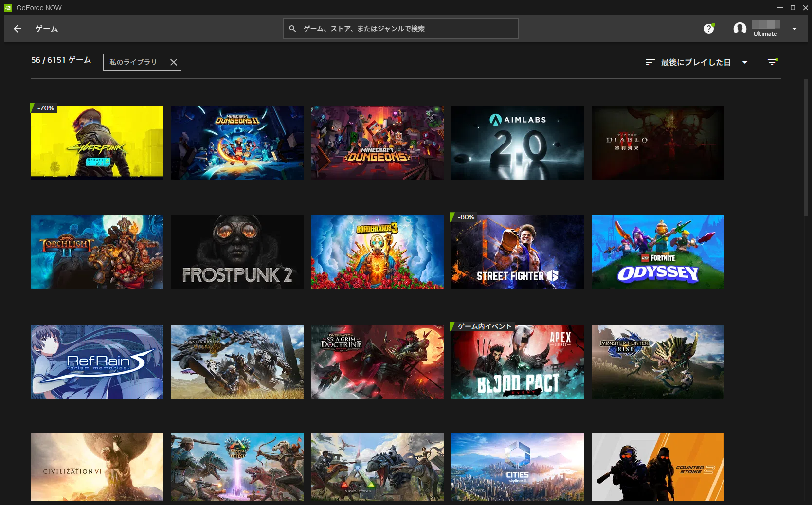Open the Diablo game tile
This screenshot has width=812, height=505.
click(658, 143)
